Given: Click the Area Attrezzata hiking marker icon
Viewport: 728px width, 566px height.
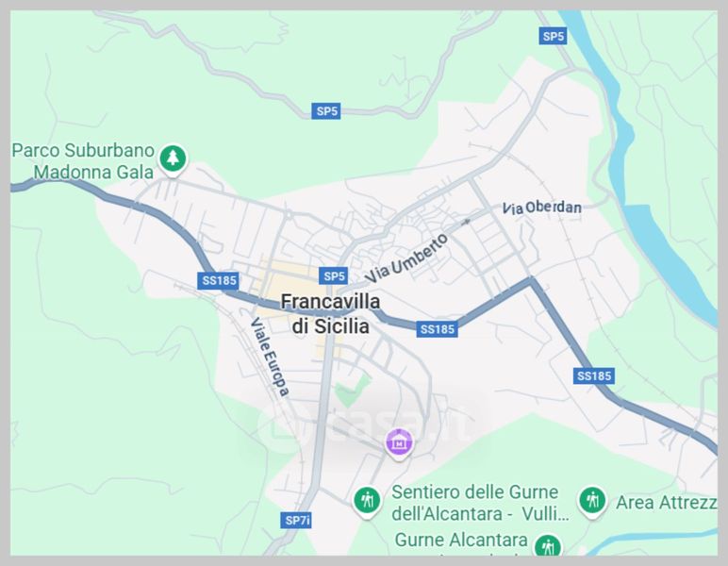Looking at the screenshot, I should 592,501.
